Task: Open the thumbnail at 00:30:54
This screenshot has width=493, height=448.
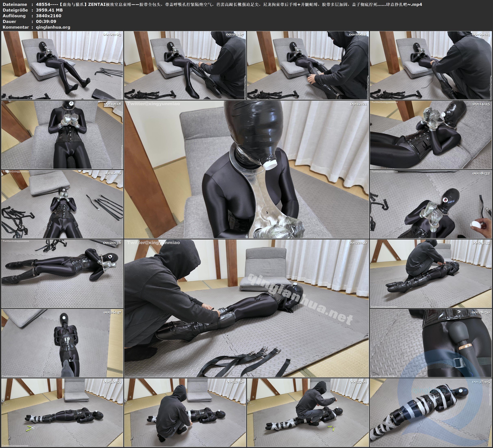Action: pos(62,412)
